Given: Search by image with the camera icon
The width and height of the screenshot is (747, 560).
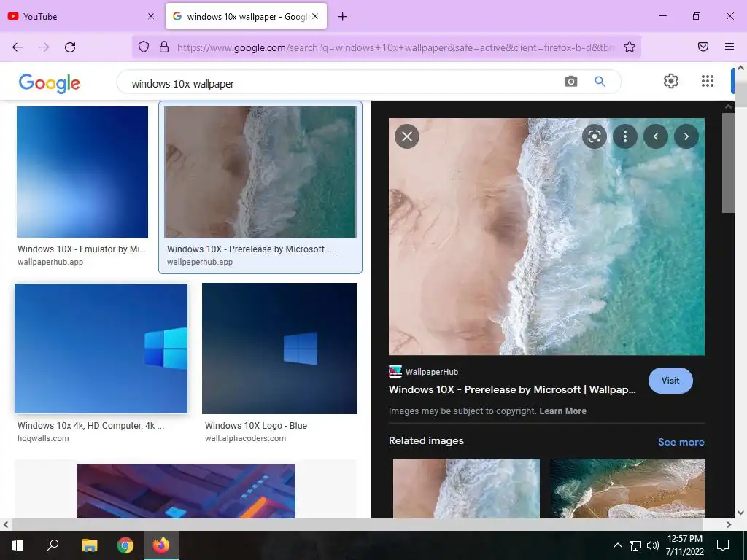Looking at the screenshot, I should pos(570,82).
